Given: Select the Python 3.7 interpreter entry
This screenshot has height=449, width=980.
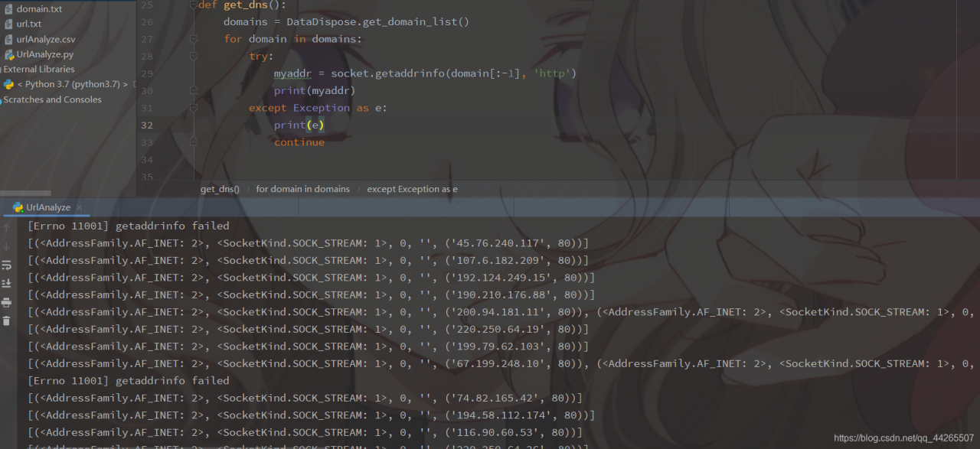Looking at the screenshot, I should coord(68,84).
